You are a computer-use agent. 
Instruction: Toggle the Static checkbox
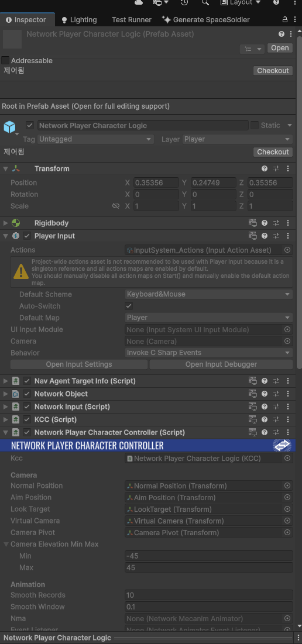click(255, 125)
